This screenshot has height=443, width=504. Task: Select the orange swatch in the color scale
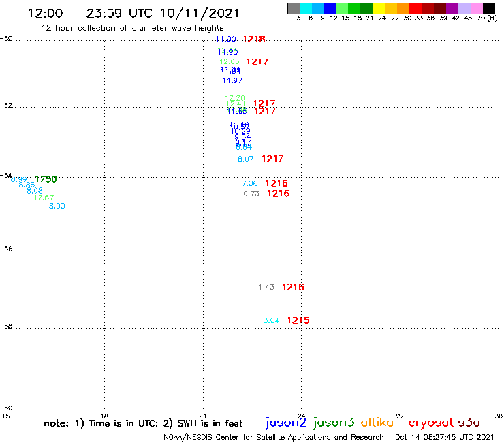tap(403, 8)
